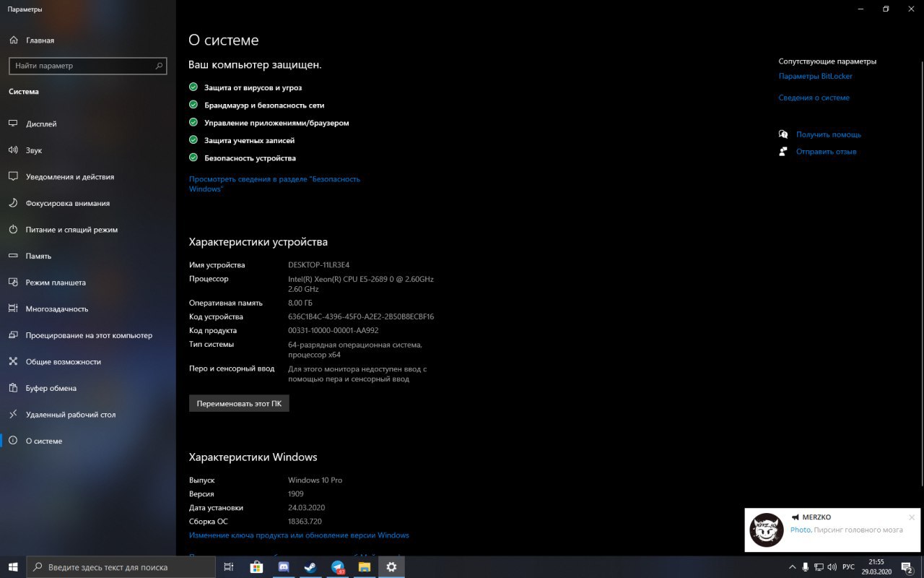Open Steam from the taskbar
The width and height of the screenshot is (924, 578).
click(310, 567)
